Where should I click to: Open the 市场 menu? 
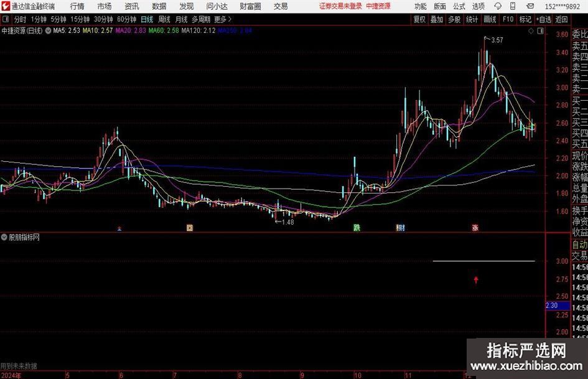click(x=105, y=6)
